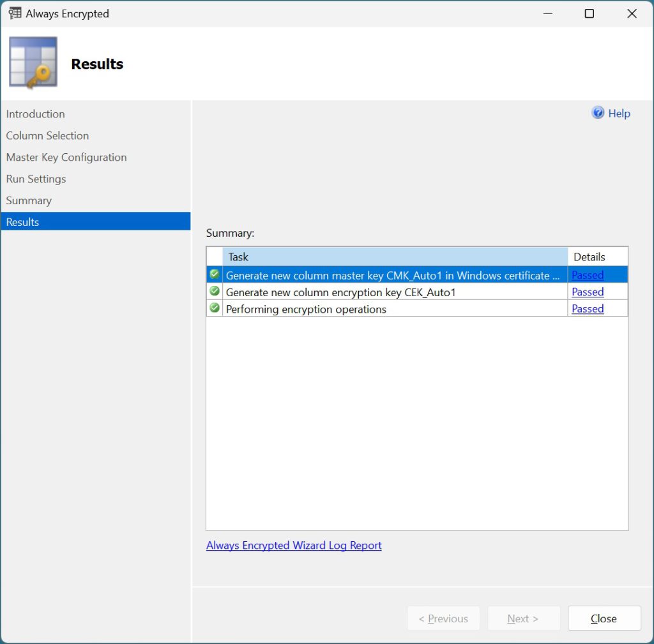Select the Summary step in sidebar
The width and height of the screenshot is (654, 644).
[x=29, y=200]
